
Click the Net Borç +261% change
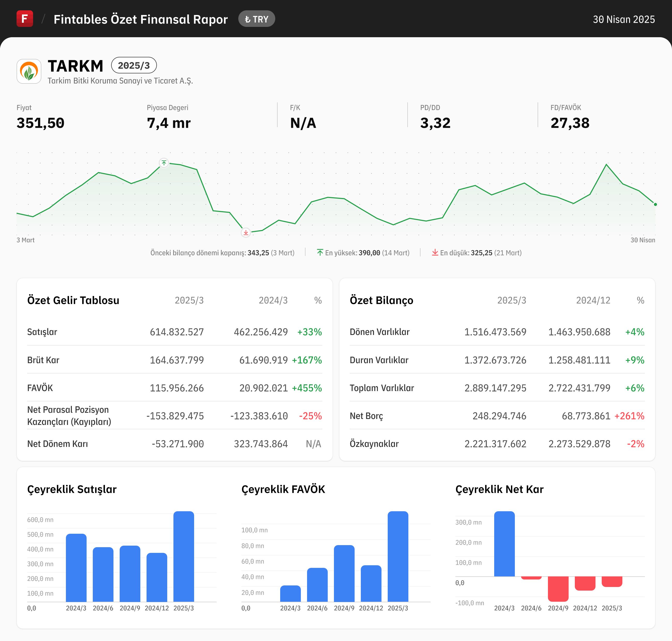tap(629, 416)
